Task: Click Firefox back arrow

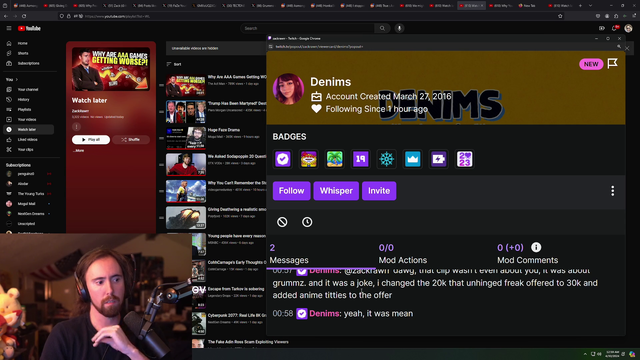Action: click(x=6, y=16)
